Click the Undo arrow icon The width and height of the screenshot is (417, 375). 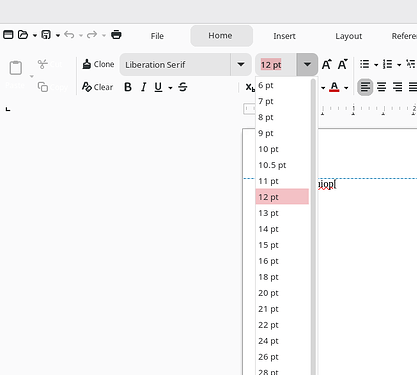(69, 35)
